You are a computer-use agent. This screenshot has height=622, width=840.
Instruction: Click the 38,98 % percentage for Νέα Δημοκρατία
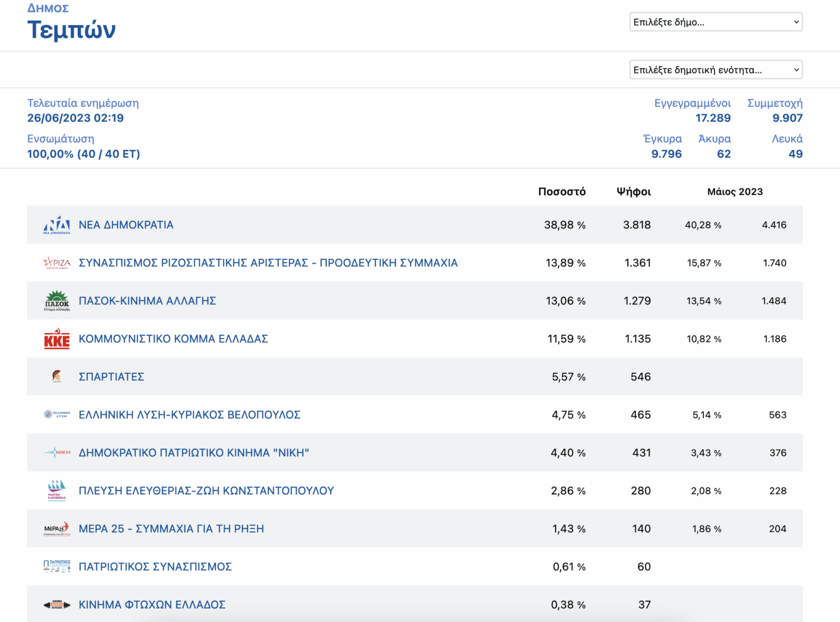565,225
